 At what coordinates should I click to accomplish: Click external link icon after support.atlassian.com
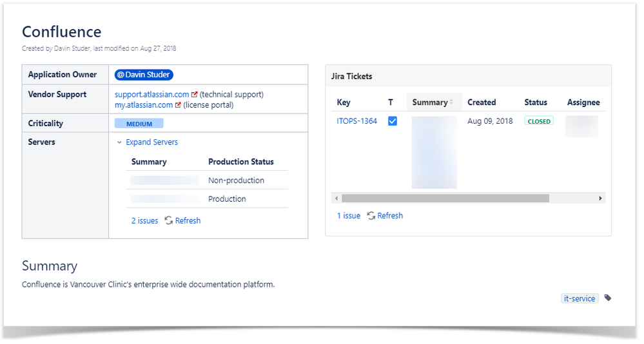[x=194, y=95]
